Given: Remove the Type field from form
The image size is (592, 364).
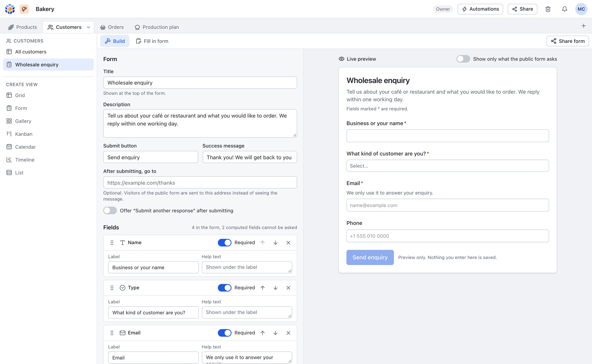Looking at the screenshot, I should click(288, 288).
